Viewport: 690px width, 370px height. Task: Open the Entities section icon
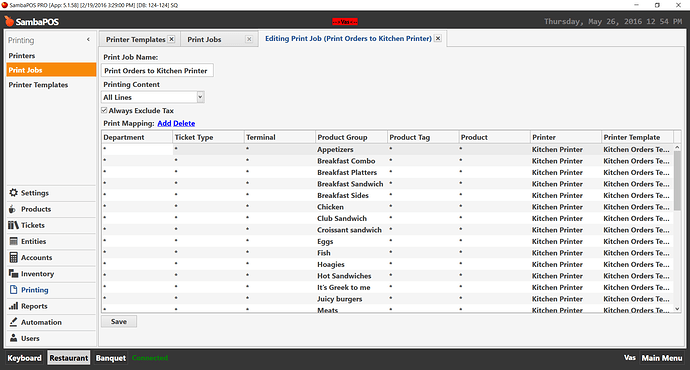pyautogui.click(x=14, y=241)
